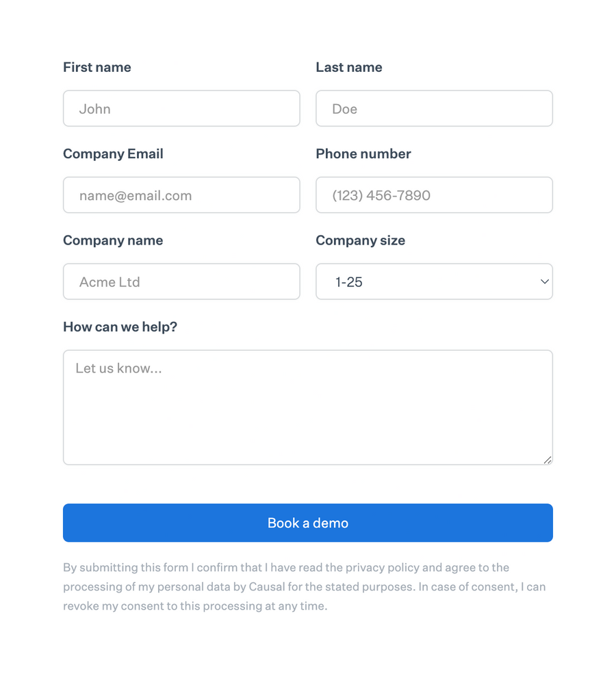Click the textarea resize handle
The width and height of the screenshot is (616, 674).
pyautogui.click(x=548, y=460)
